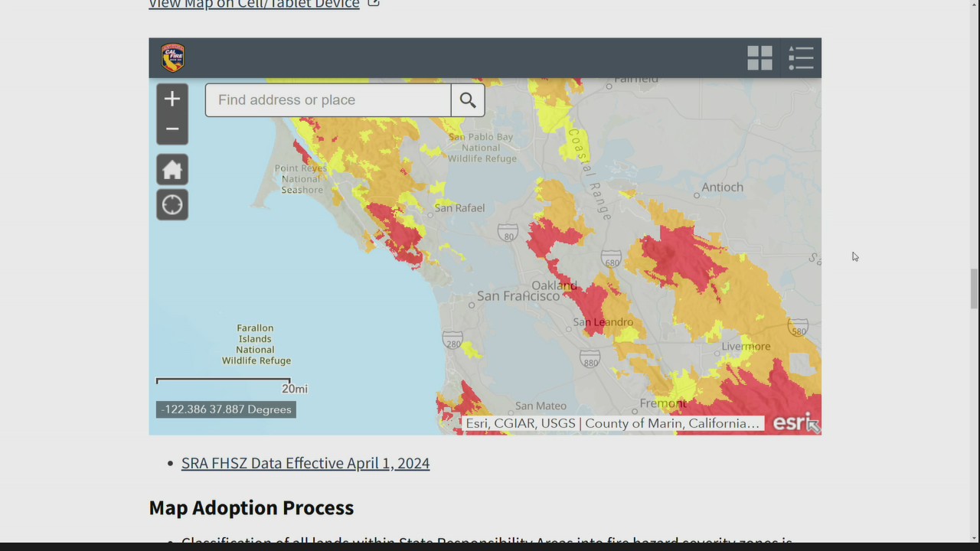Focus the Find address or place field
Image resolution: width=980 pixels, height=551 pixels.
(x=328, y=100)
